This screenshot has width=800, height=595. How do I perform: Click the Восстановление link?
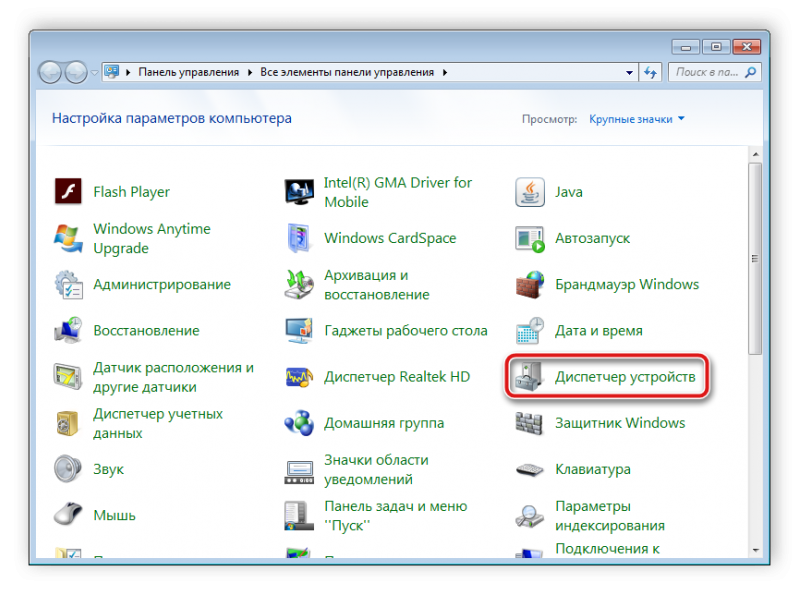[146, 331]
